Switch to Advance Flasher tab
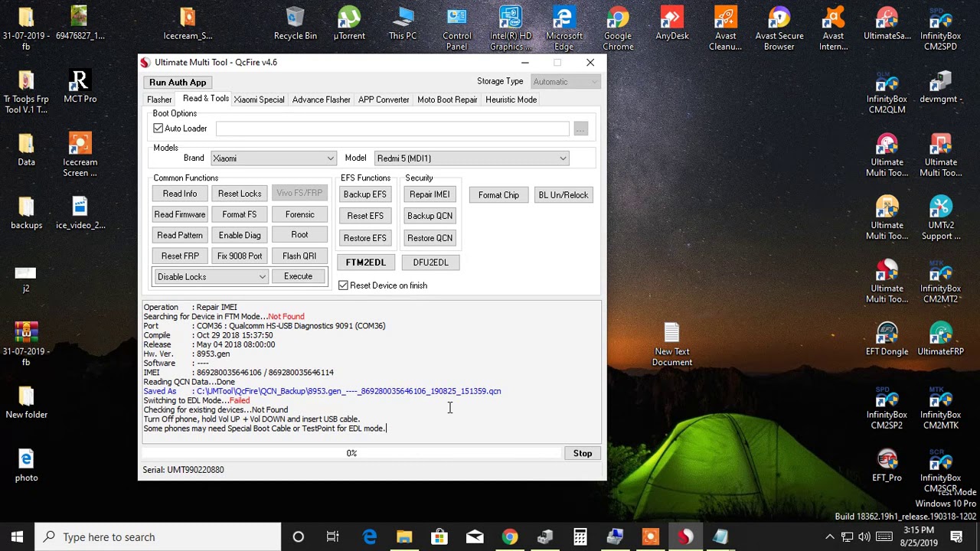The image size is (980, 551). click(322, 99)
